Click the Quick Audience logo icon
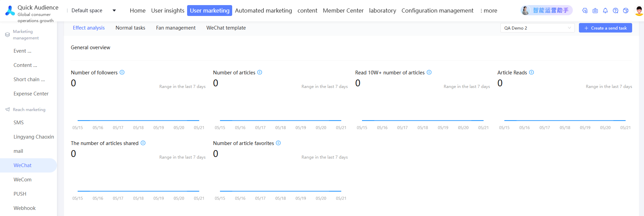This screenshot has width=644, height=216. [10, 11]
